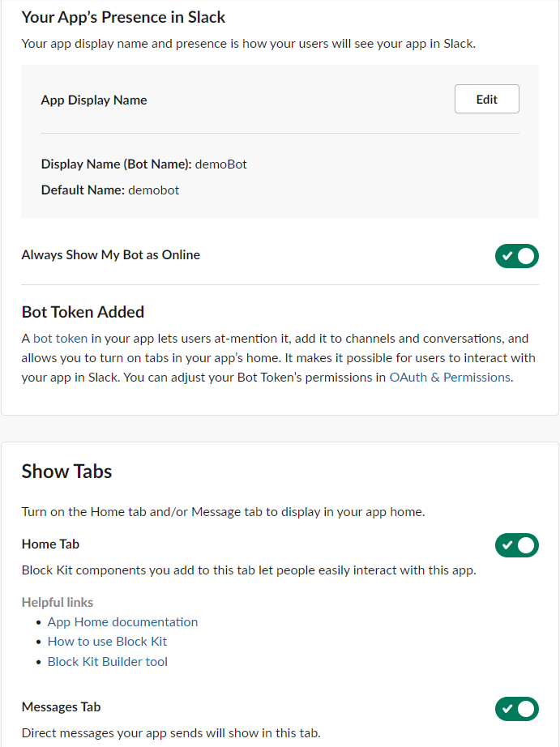Click the Messages Tab label
The width and height of the screenshot is (560, 747).
click(x=61, y=707)
